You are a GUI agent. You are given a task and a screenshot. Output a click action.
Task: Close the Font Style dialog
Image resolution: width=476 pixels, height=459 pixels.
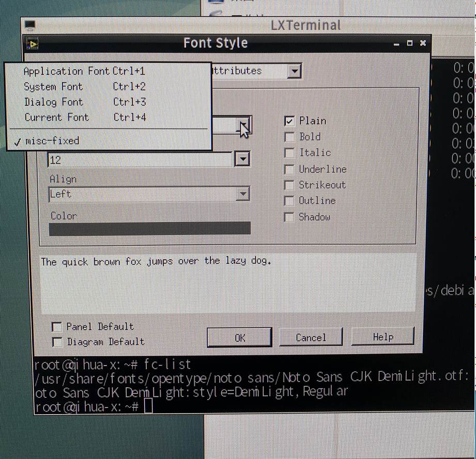point(423,43)
